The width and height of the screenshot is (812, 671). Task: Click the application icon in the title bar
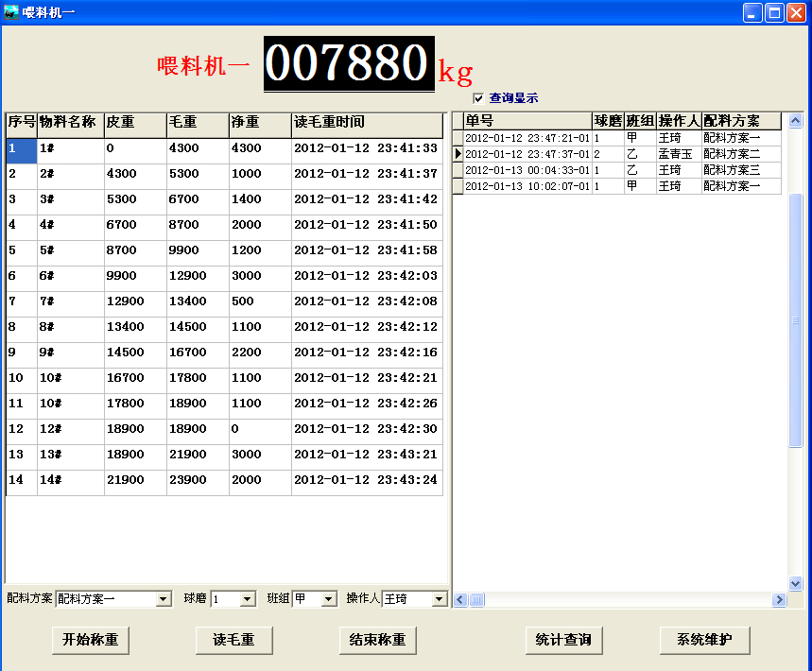[13, 11]
